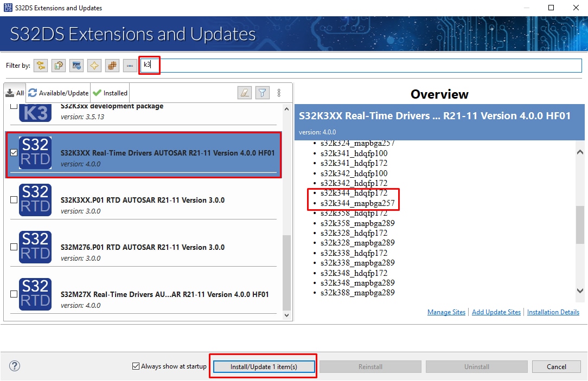Select the diamond-shaped filter icon
588x381 pixels.
(x=94, y=65)
